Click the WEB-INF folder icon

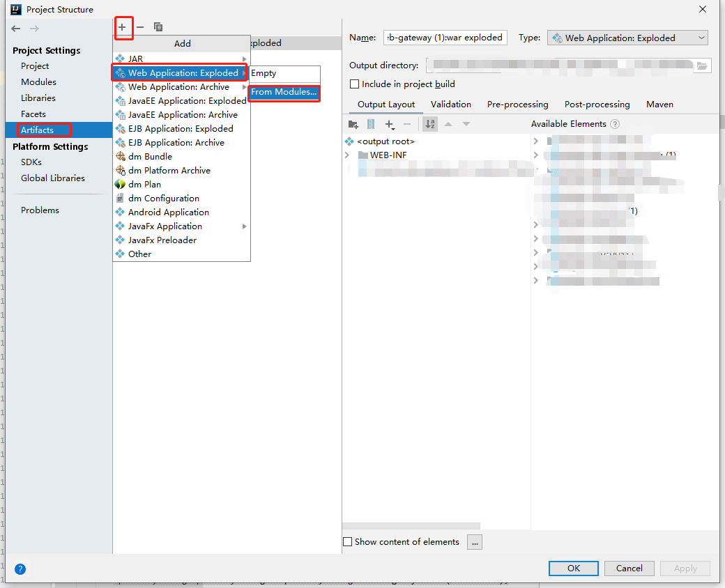(x=363, y=155)
